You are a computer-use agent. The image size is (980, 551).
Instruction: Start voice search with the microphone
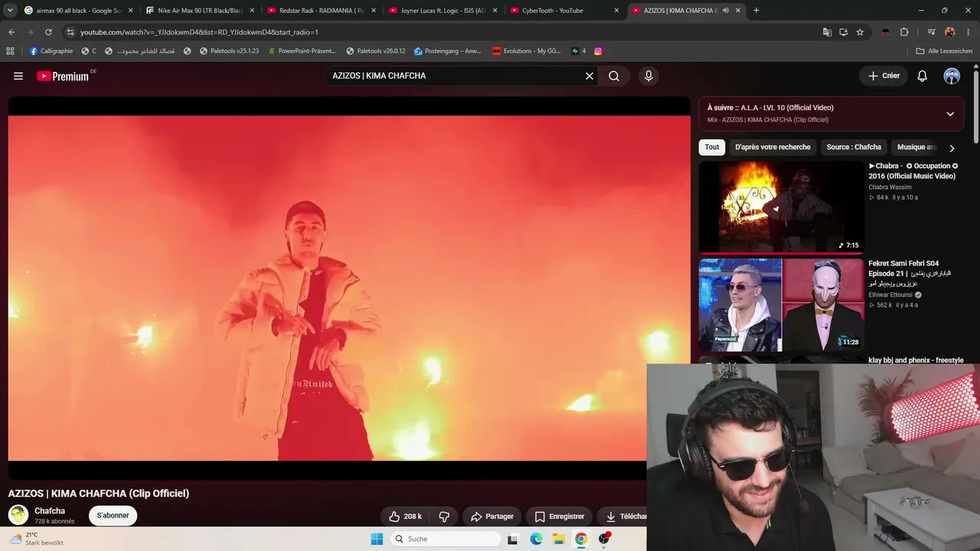tap(648, 76)
